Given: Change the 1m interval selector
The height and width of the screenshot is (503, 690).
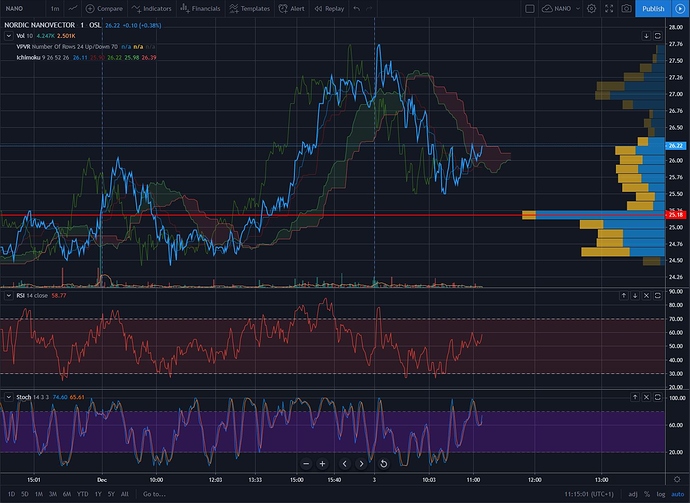Looking at the screenshot, I should (55, 8).
